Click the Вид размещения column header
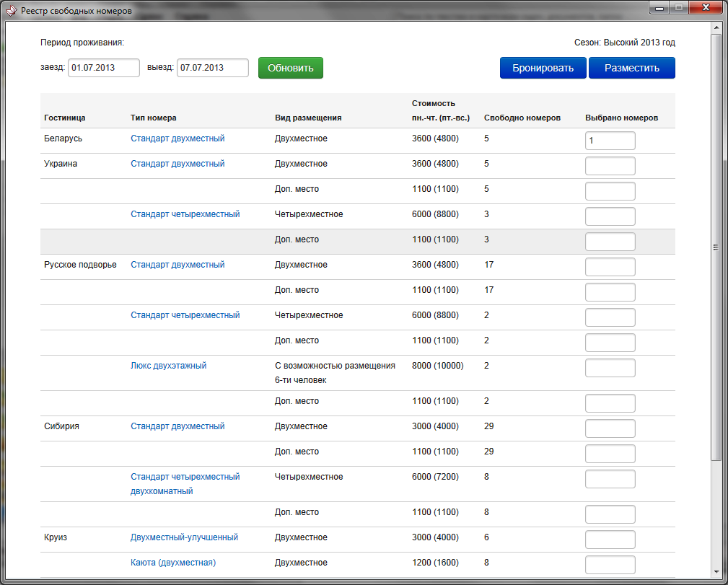This screenshot has height=585, width=728. pyautogui.click(x=308, y=118)
